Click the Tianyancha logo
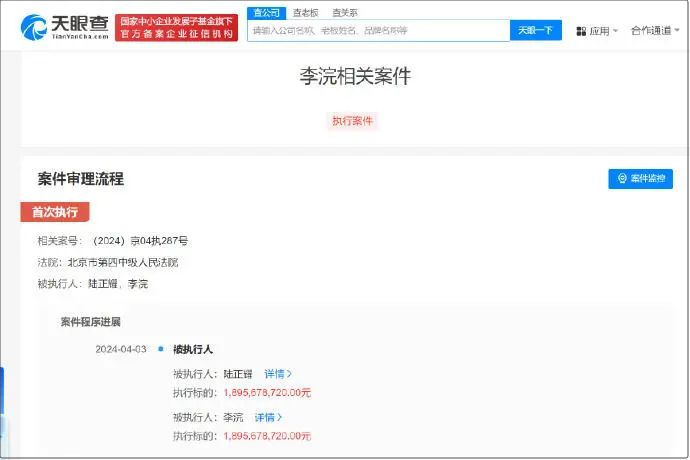The width and height of the screenshot is (690, 460). pyautogui.click(x=65, y=27)
